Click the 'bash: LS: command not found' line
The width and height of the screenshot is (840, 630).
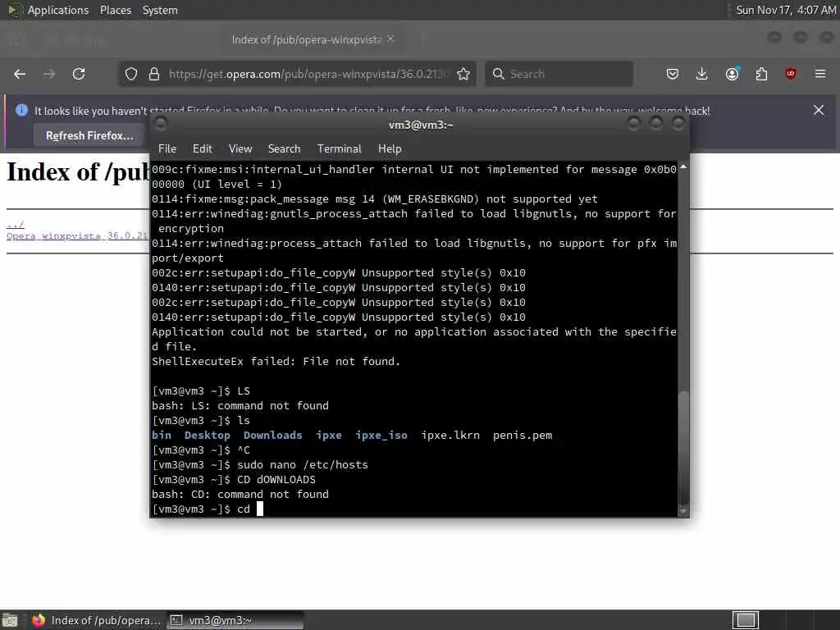[x=240, y=406]
